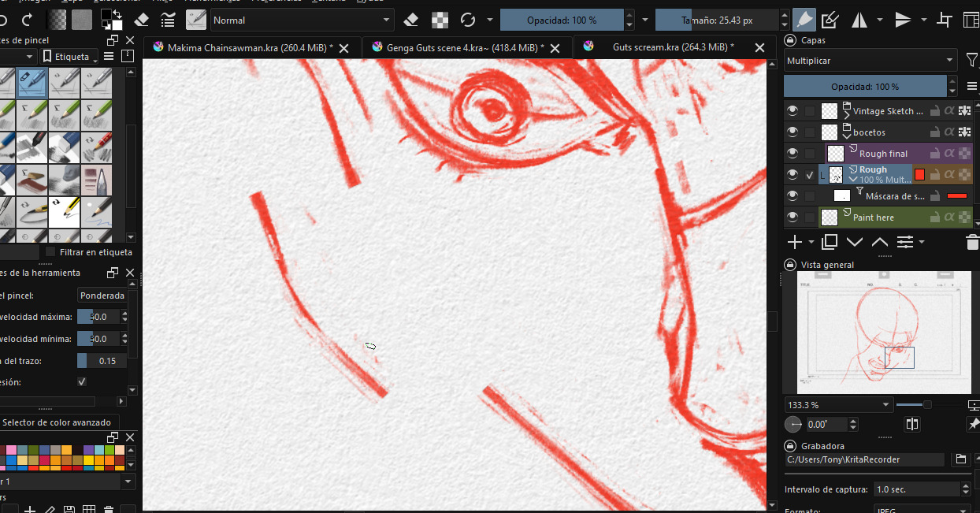This screenshot has width=980, height=513.
Task: Swap foreground and background colors
Action: 117,13
